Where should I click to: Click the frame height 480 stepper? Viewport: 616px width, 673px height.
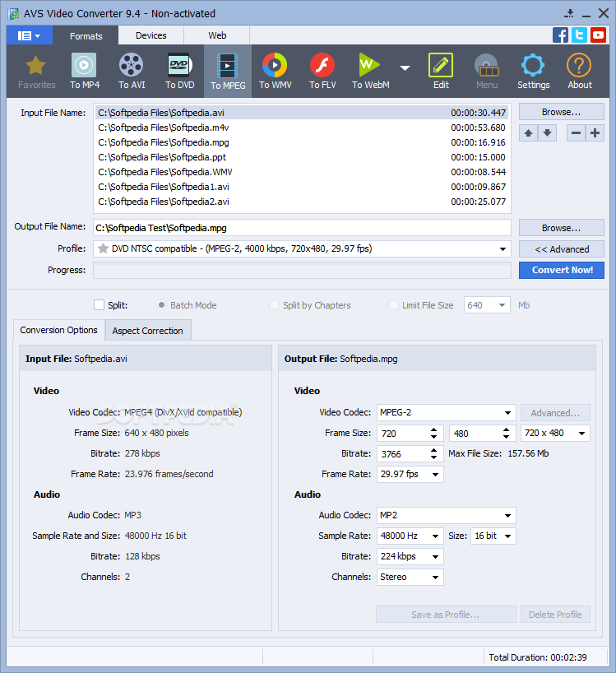click(506, 433)
